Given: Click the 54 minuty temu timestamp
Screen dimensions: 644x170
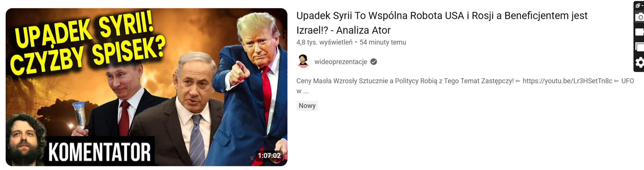Looking at the screenshot, I should pos(383,42).
